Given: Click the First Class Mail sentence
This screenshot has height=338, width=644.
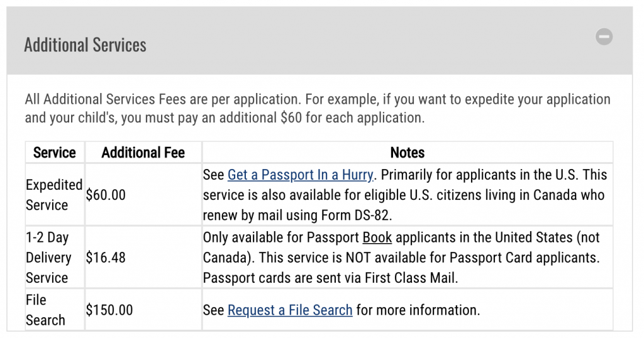Looking at the screenshot, I should [330, 278].
